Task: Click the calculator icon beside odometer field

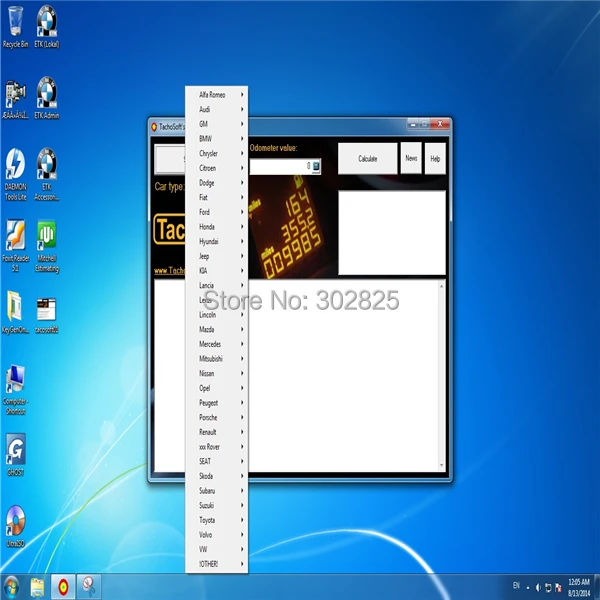Action: 316,166
